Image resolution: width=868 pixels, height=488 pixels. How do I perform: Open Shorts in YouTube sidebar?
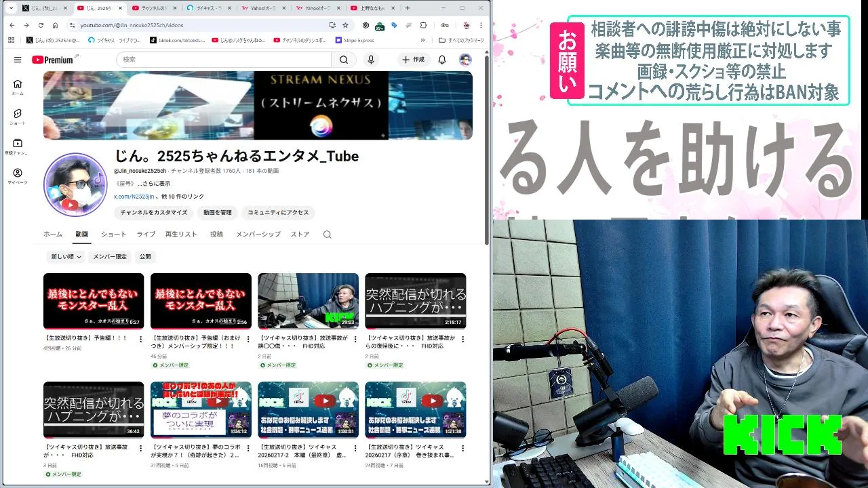pyautogui.click(x=18, y=117)
